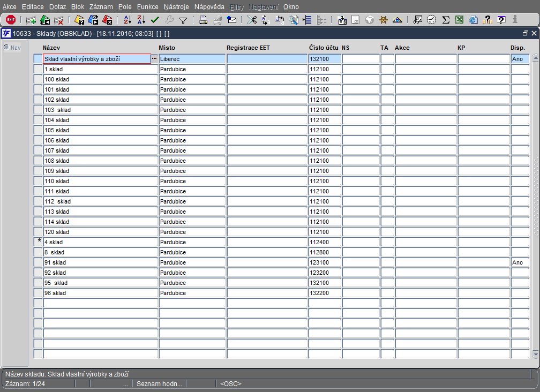Click the row selector for 1 sklad
Viewport: 540px width, 392px height.
38,69
